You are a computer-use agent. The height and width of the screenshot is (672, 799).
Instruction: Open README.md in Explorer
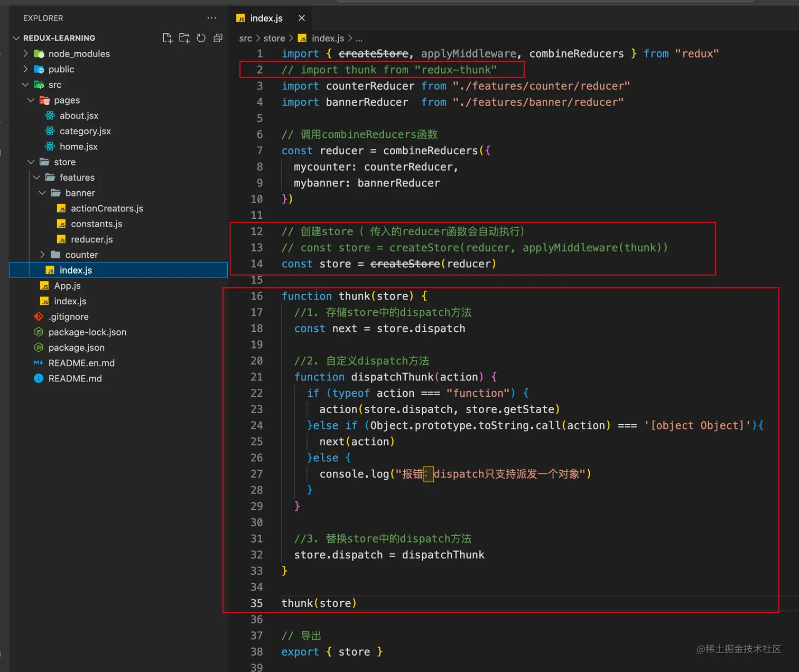75,378
